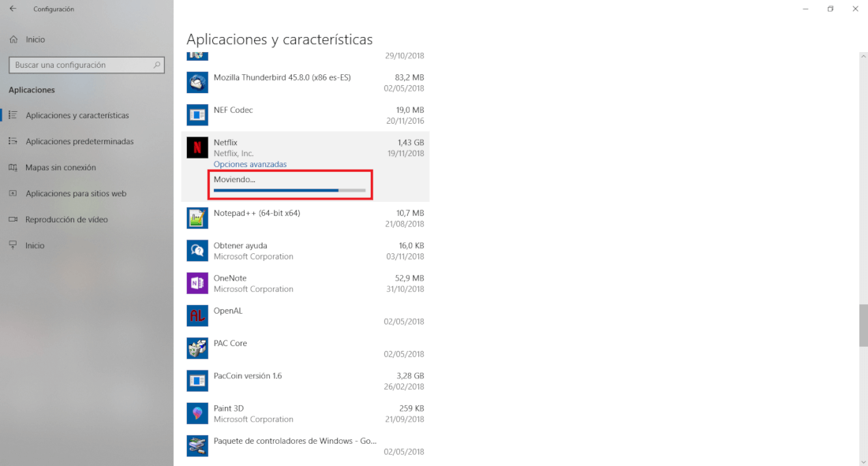Select the NEF Codec entry
This screenshot has width=868, height=466.
click(305, 115)
